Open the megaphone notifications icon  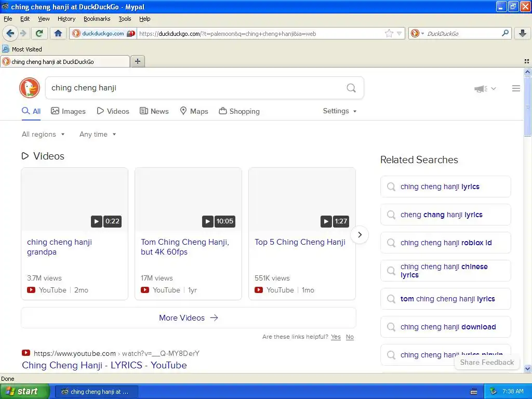pyautogui.click(x=481, y=88)
